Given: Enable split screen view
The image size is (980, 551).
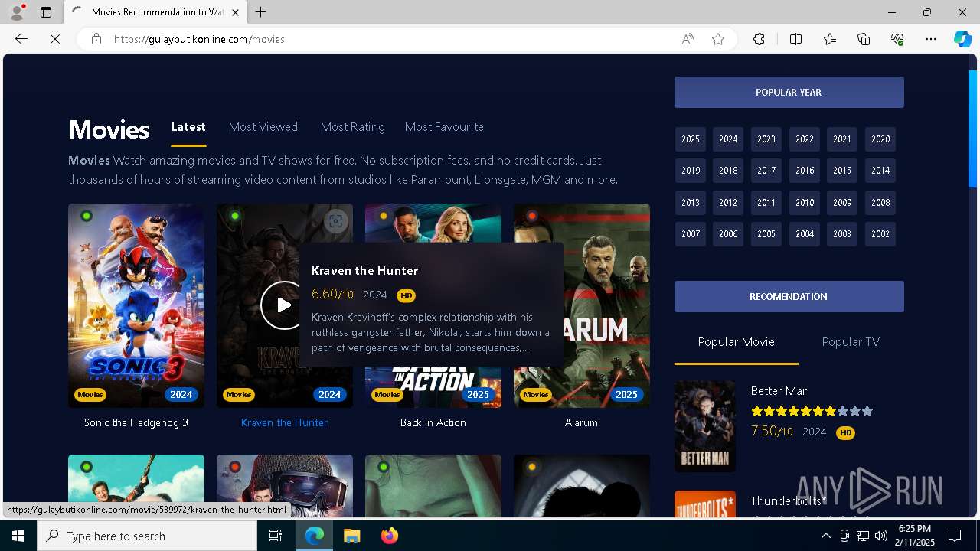Looking at the screenshot, I should click(795, 39).
